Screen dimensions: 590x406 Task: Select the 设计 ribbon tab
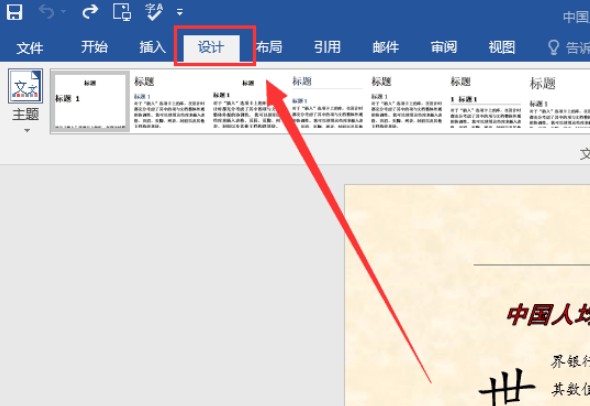[x=211, y=48]
